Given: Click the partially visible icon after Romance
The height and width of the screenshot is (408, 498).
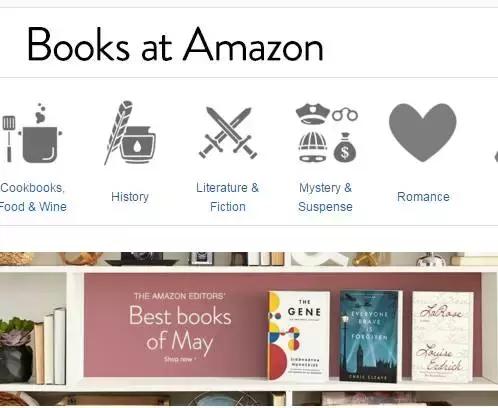Looking at the screenshot, I should (496, 157).
